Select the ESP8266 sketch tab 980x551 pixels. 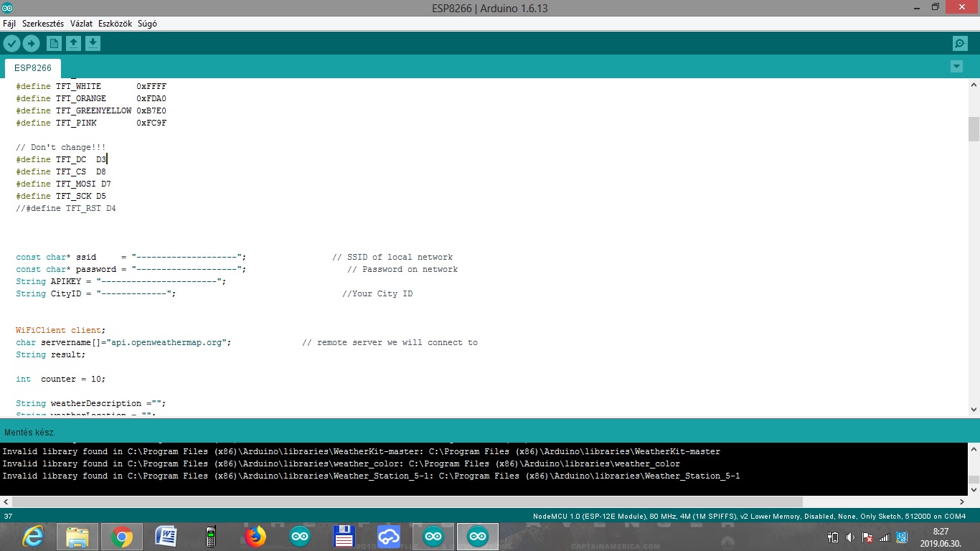(33, 68)
